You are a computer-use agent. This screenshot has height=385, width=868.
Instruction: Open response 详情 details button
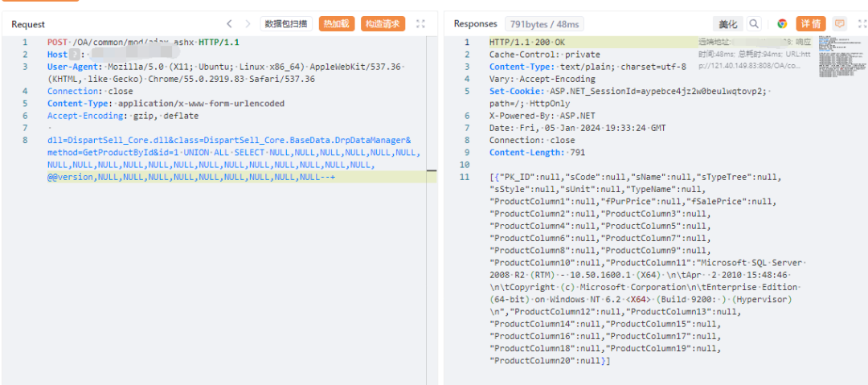811,24
